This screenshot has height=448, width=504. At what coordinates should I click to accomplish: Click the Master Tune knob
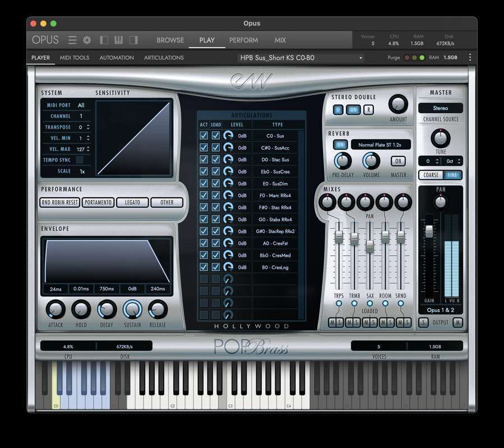[440, 138]
